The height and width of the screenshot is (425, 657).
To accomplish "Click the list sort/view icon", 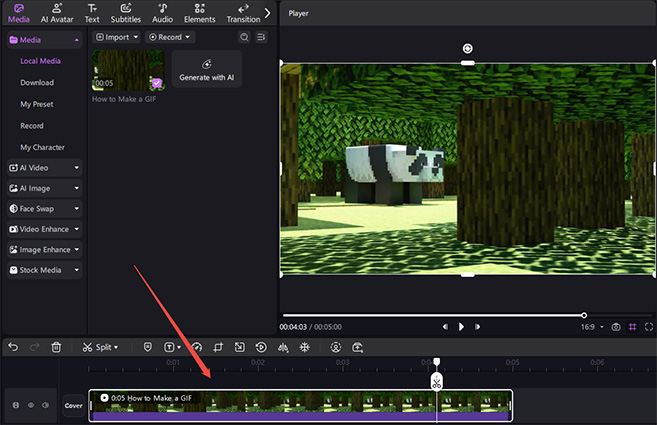I will 261,37.
